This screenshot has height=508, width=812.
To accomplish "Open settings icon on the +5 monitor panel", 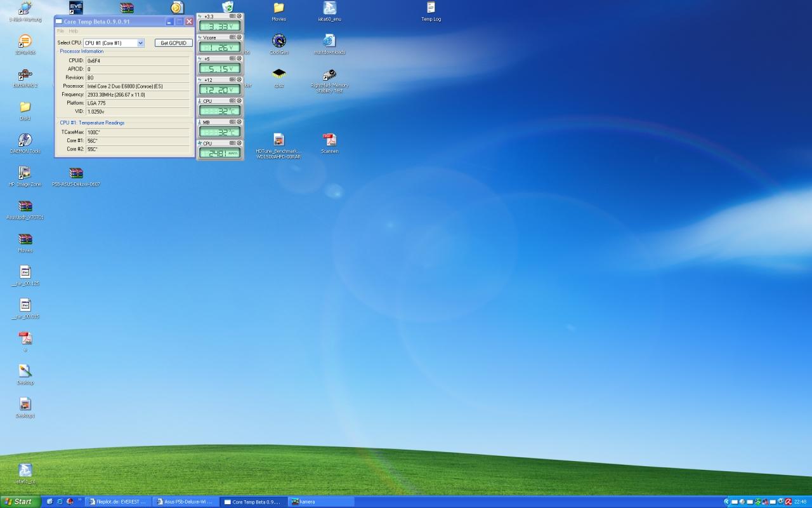I will 233,58.
